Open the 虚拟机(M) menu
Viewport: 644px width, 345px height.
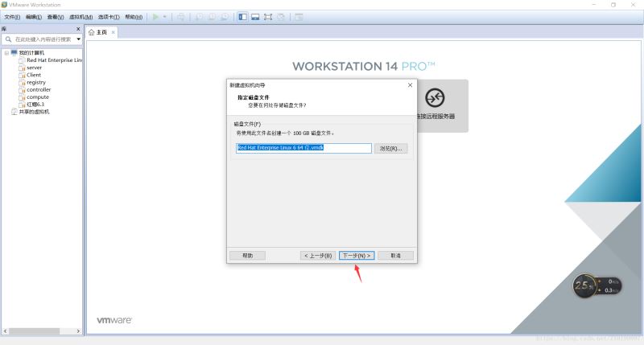[81, 17]
